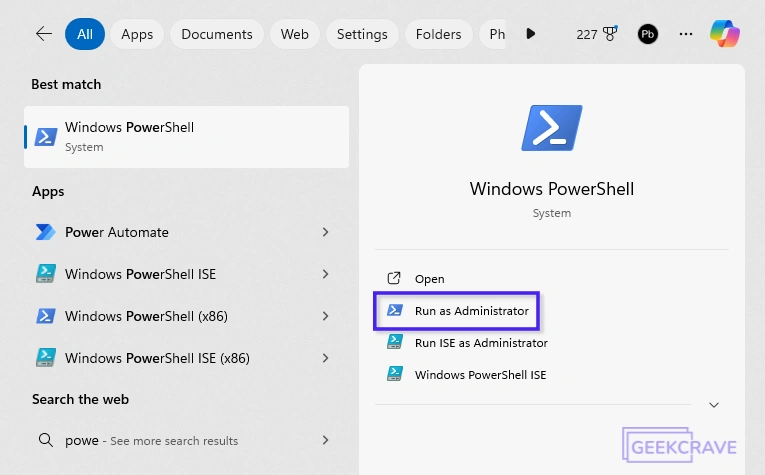
Task: Open Power Automate app result
Action: (x=186, y=232)
